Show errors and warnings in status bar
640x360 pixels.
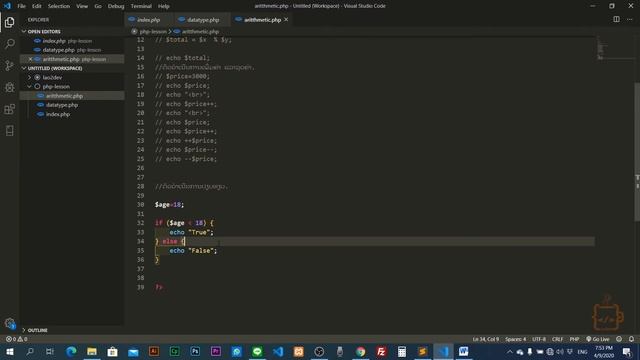pos(16,339)
